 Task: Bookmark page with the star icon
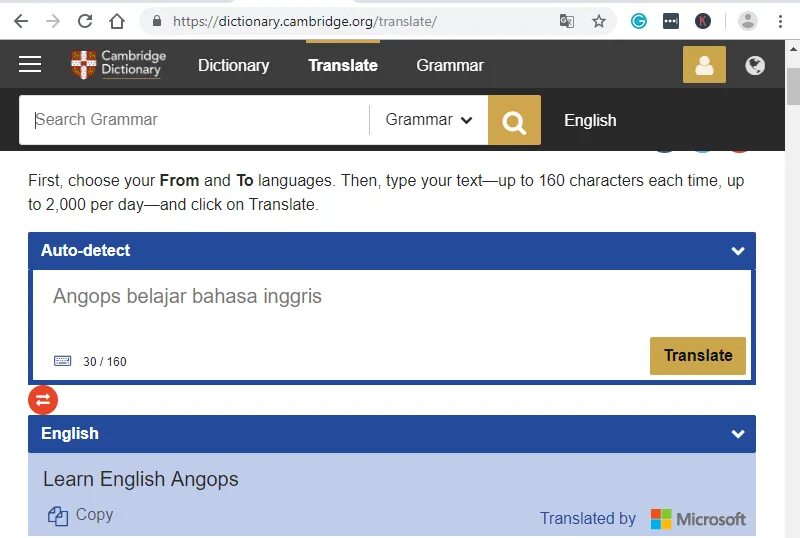(598, 21)
